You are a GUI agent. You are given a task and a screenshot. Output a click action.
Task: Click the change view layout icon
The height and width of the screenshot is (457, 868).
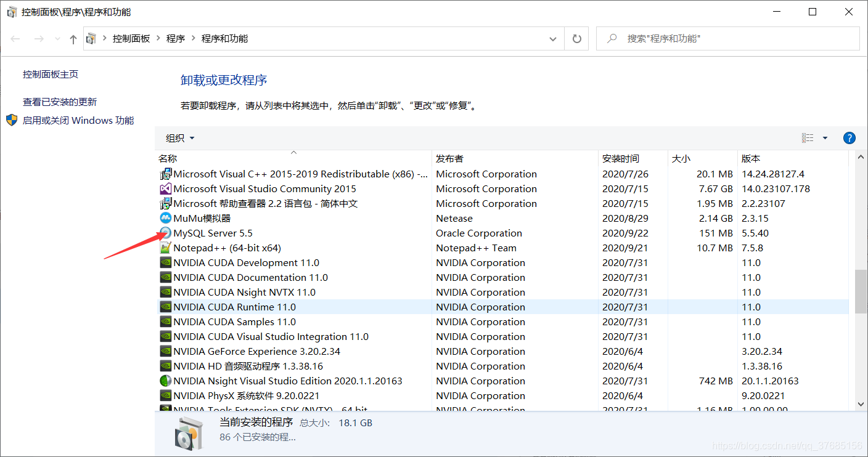pos(808,138)
